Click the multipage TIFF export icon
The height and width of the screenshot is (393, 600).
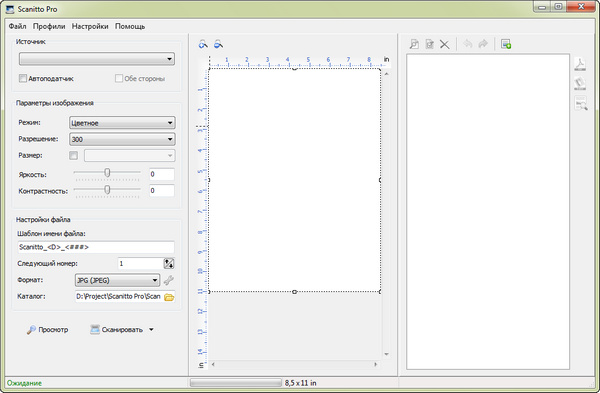tap(580, 84)
